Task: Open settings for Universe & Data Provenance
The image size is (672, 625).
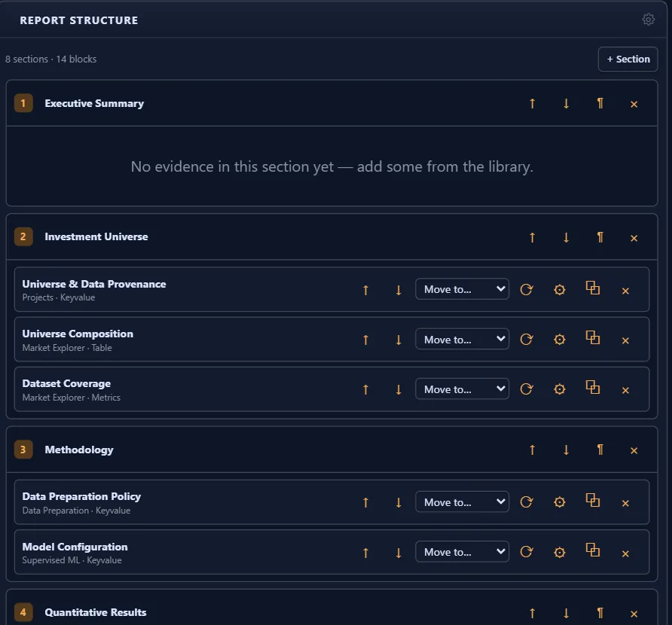Action: point(559,290)
